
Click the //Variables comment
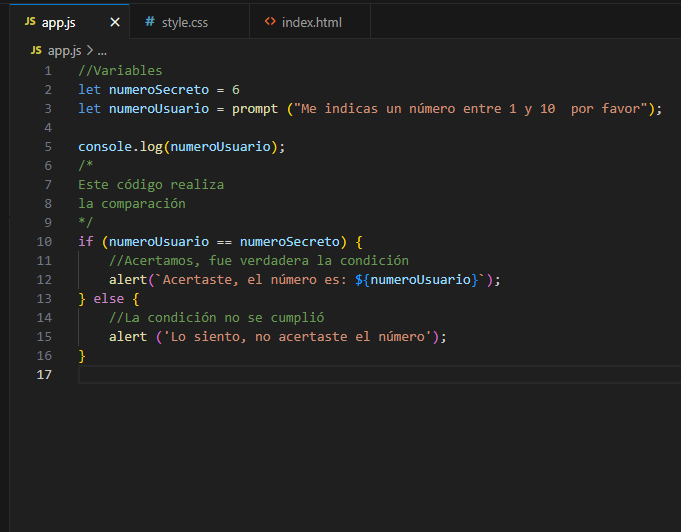coord(120,70)
